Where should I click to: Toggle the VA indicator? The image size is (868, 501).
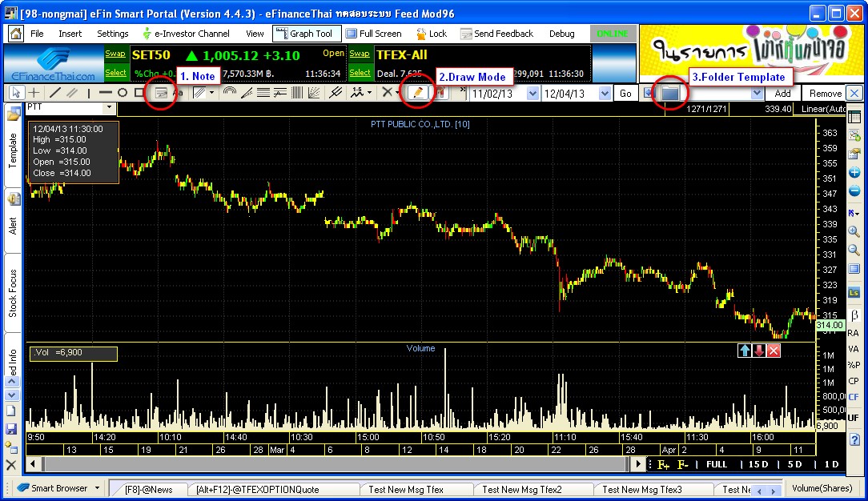[x=853, y=349]
